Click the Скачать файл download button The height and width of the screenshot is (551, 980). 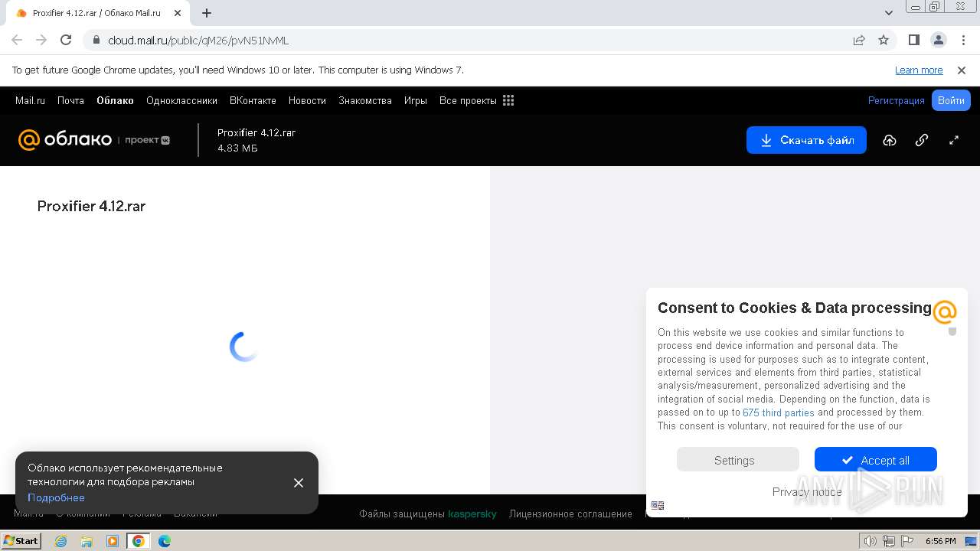point(806,140)
